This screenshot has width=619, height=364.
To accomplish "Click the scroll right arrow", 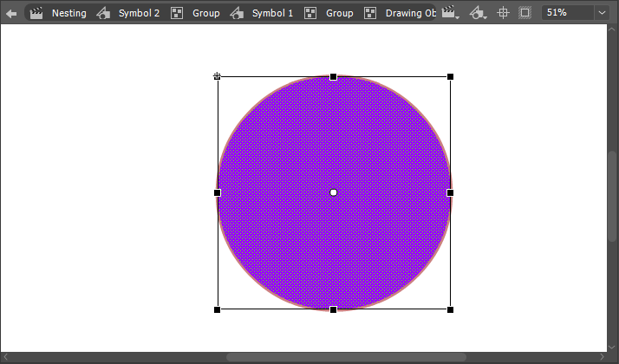I will [x=602, y=357].
